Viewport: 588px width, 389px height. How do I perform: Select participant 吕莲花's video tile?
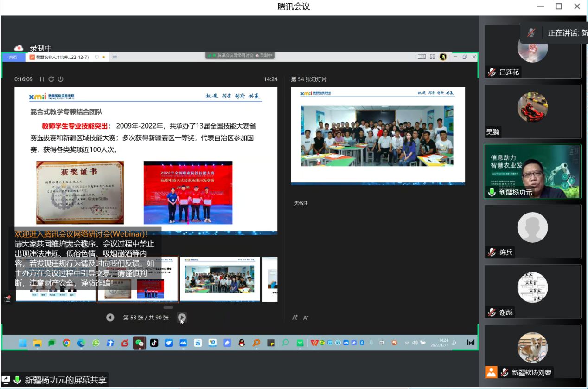pyautogui.click(x=532, y=51)
